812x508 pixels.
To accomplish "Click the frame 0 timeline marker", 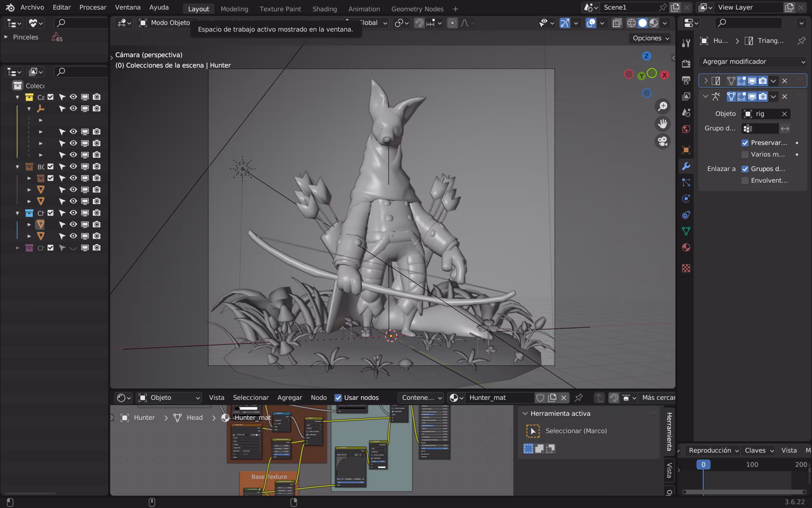I will coord(703,465).
